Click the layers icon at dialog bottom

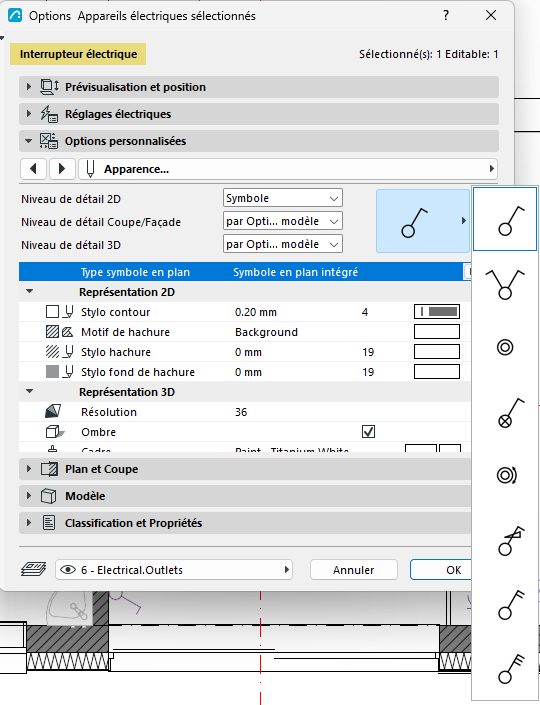pos(33,569)
